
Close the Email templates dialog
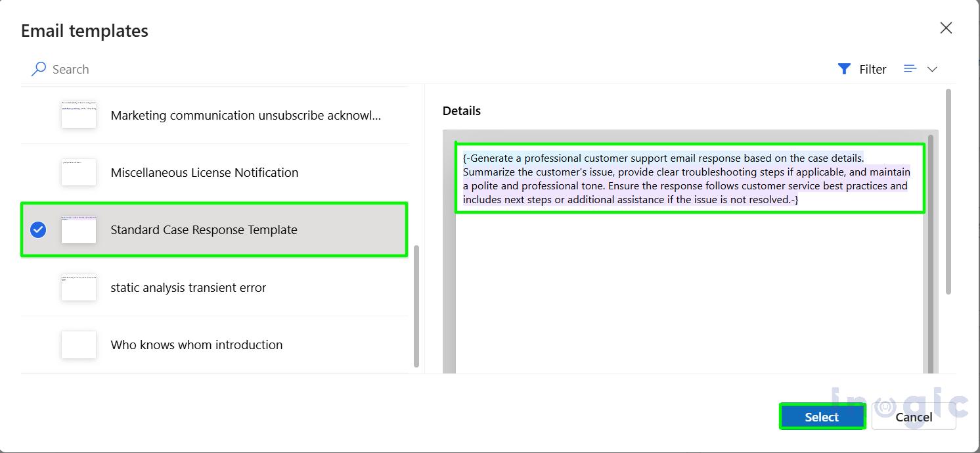tap(945, 28)
